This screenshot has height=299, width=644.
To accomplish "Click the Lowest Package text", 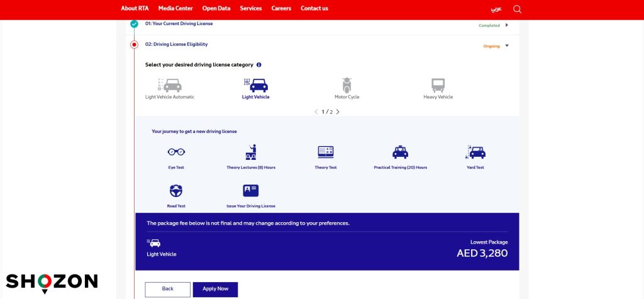I will coord(489,242).
